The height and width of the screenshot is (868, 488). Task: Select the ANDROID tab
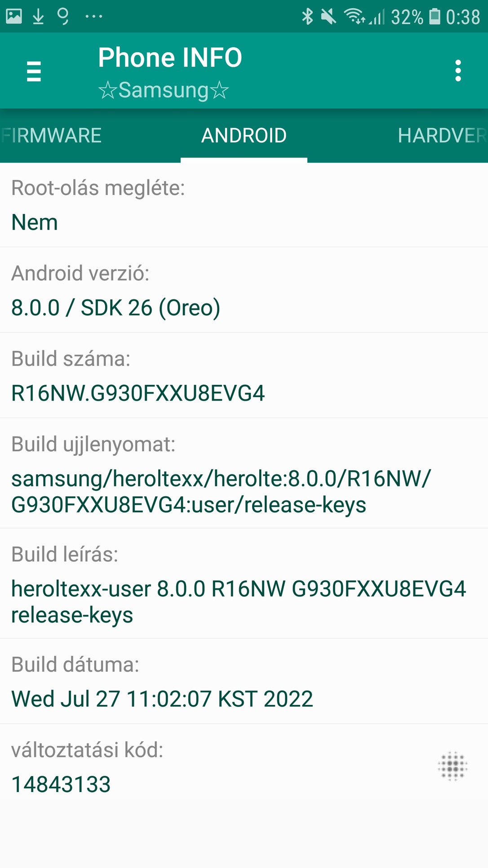point(244,136)
